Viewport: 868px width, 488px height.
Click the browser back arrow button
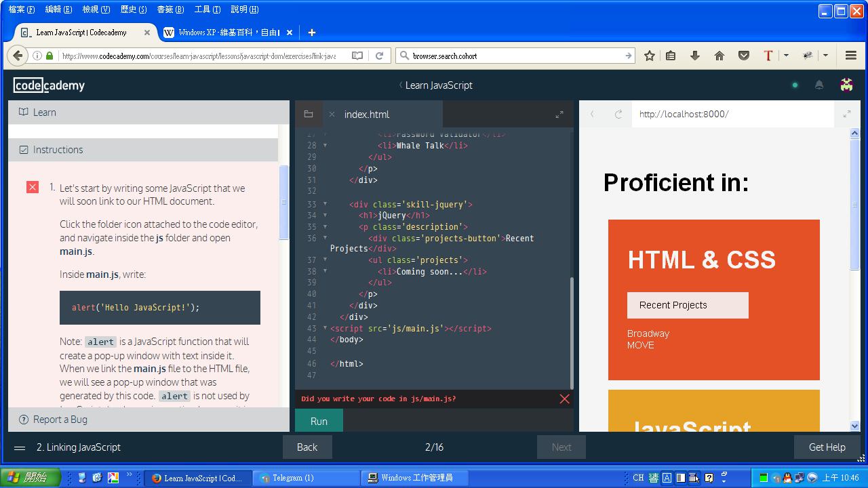(x=18, y=56)
